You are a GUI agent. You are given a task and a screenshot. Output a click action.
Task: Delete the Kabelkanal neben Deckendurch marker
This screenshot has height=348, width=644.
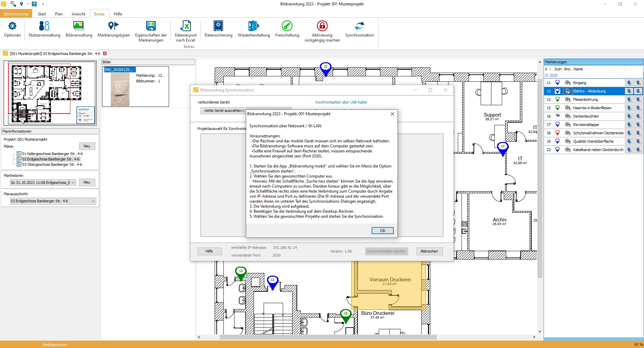[x=638, y=150]
